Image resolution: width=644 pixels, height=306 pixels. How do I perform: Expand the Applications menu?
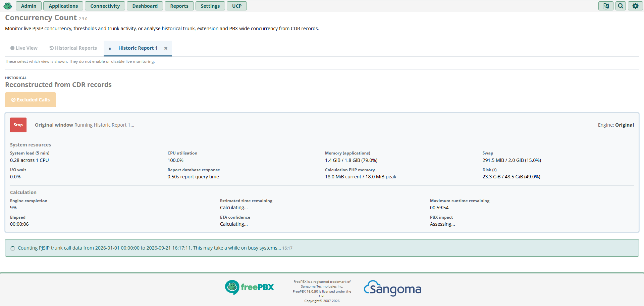coord(63,6)
